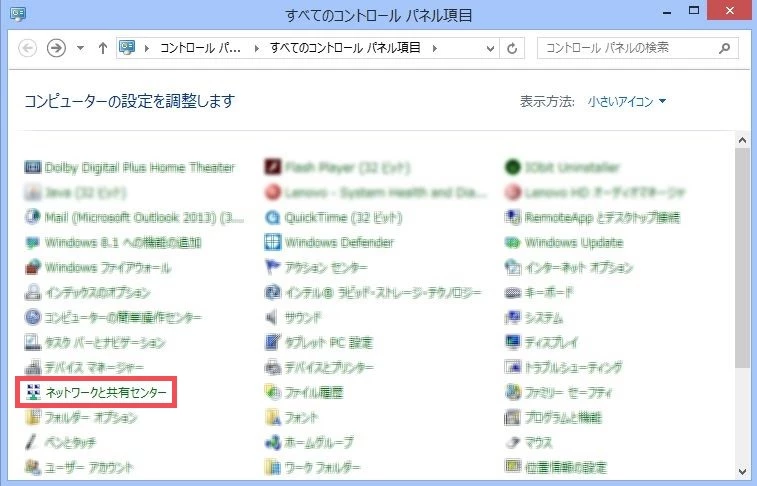Open the フォルダー オプション link
The width and height of the screenshot is (757, 486).
91,417
